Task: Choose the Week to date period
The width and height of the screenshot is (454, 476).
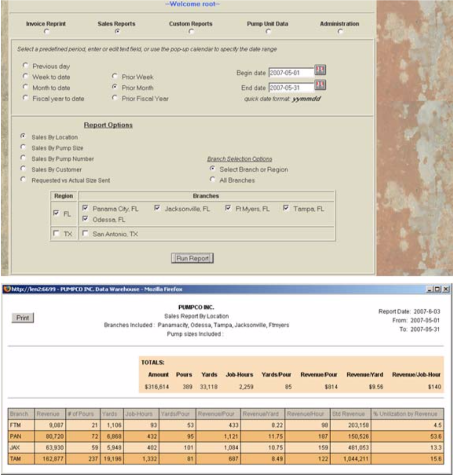Action: tap(25, 76)
